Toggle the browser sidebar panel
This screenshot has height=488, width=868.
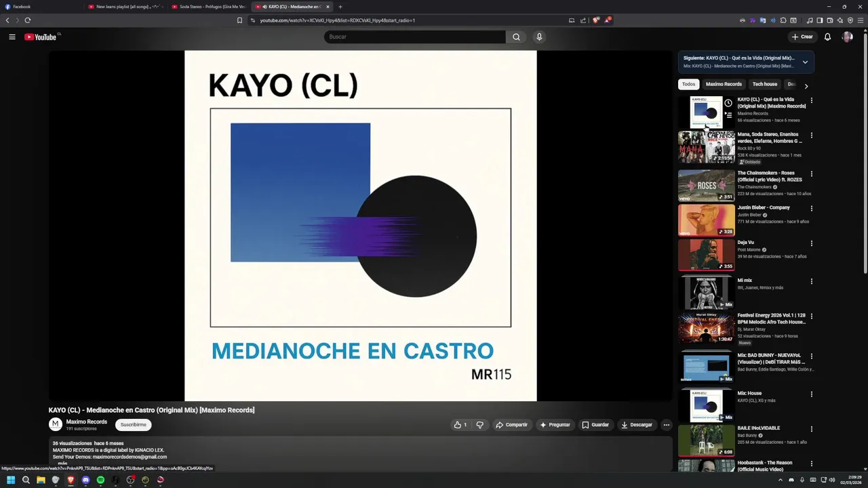819,20
